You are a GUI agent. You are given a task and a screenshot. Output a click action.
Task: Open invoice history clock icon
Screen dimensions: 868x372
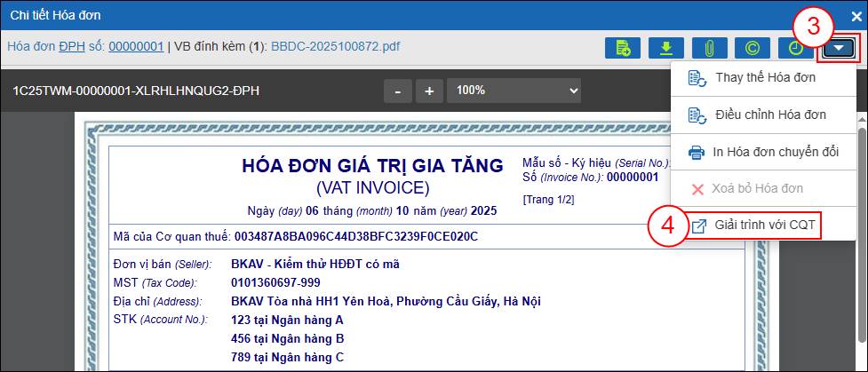pos(795,47)
